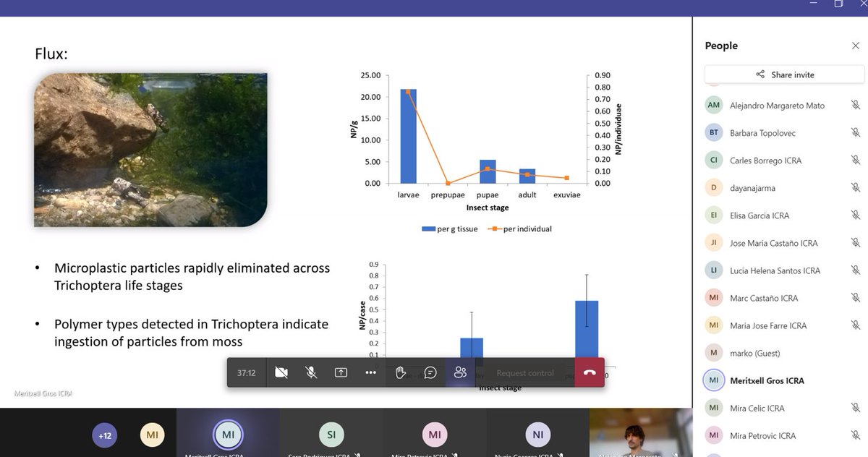Close the People panel
This screenshot has height=457, width=868.
point(856,46)
